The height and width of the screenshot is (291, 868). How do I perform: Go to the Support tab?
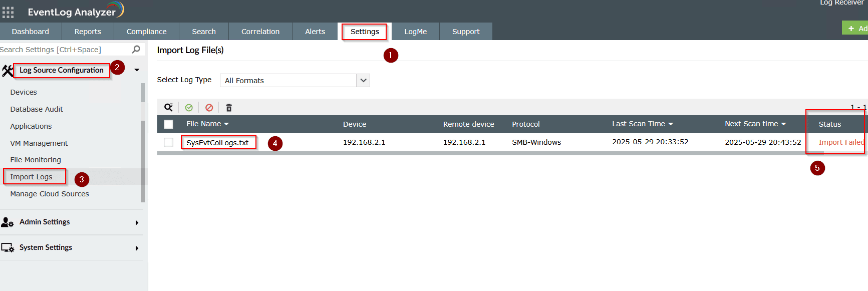pyautogui.click(x=466, y=31)
